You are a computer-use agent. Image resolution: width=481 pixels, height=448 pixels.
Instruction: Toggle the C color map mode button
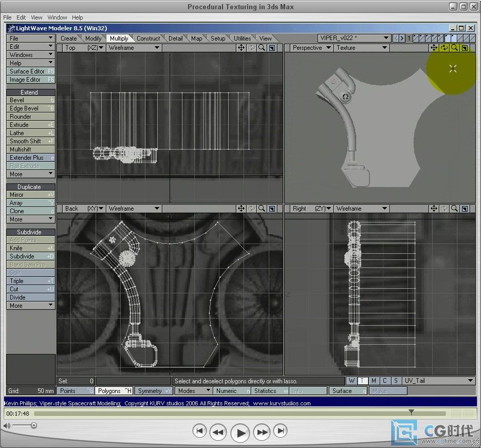tap(385, 381)
